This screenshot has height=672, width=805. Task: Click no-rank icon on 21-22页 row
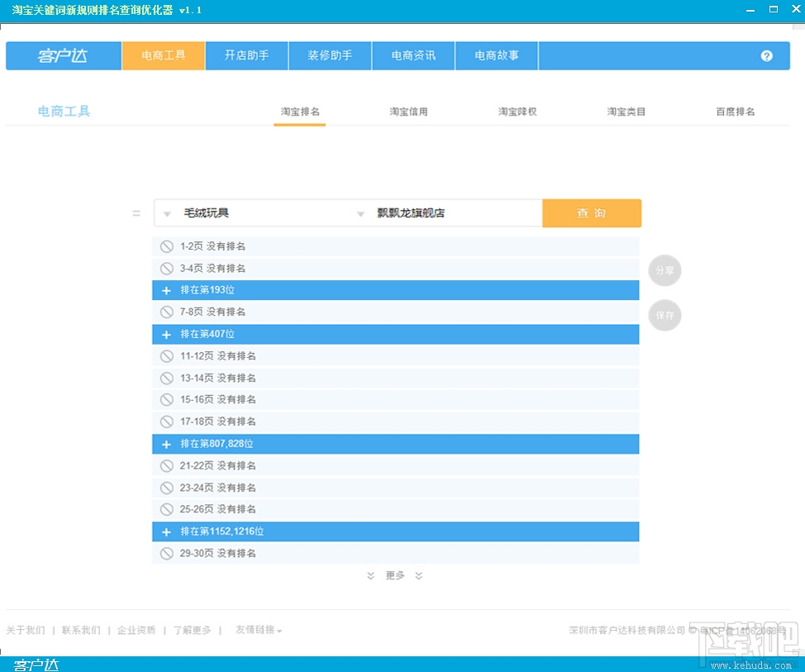pyautogui.click(x=166, y=466)
